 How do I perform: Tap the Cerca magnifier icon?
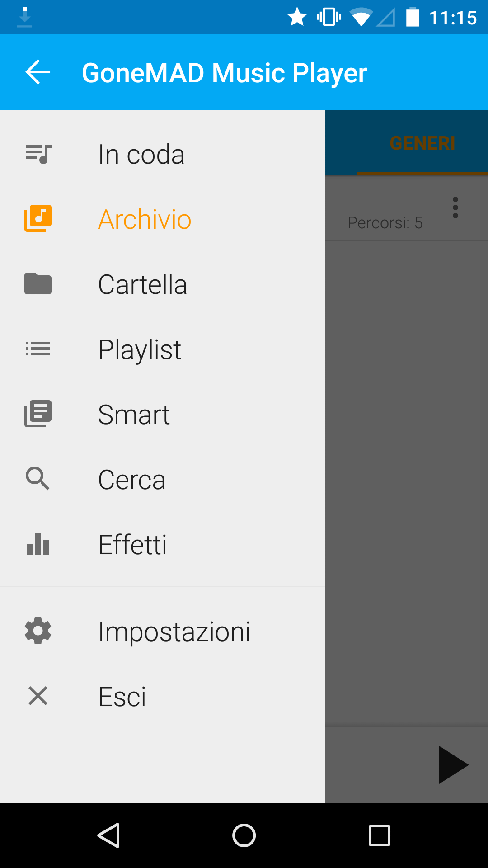[38, 479]
